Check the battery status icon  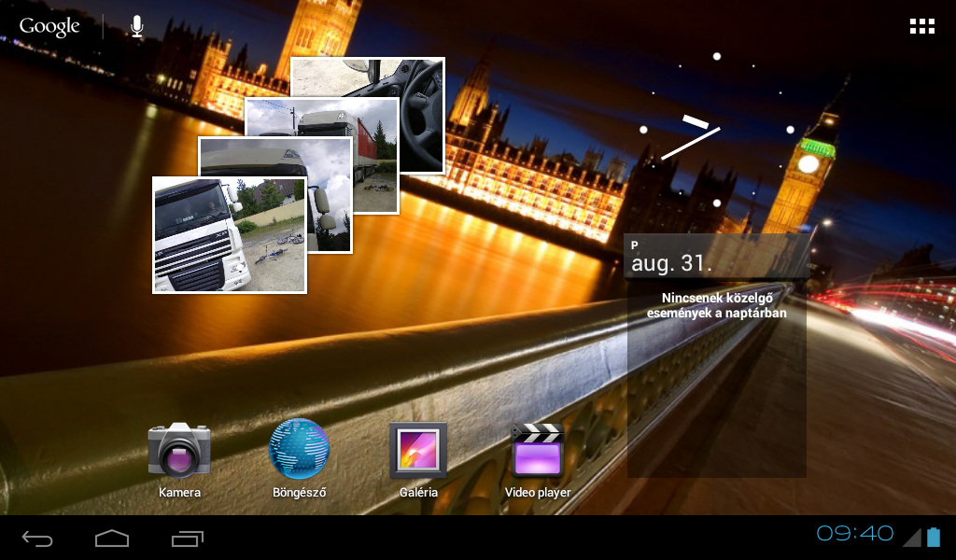pos(934,537)
